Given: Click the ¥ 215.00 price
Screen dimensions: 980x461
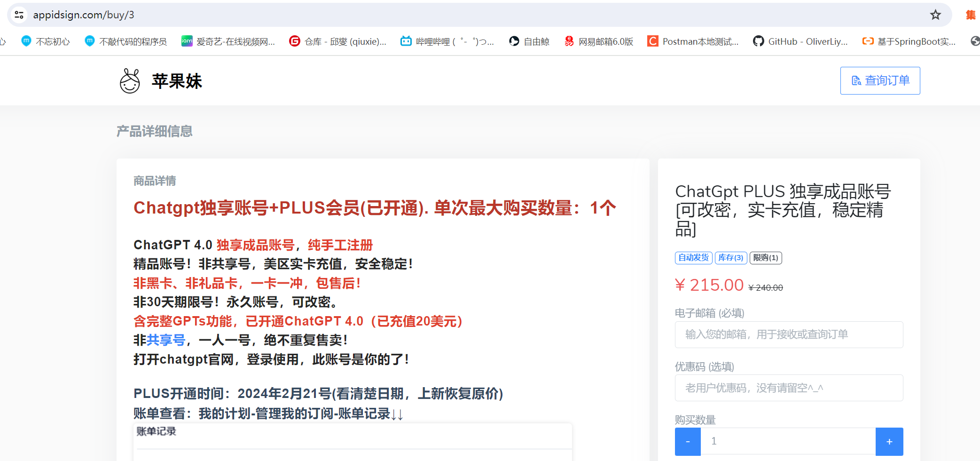Looking at the screenshot, I should (x=709, y=285).
